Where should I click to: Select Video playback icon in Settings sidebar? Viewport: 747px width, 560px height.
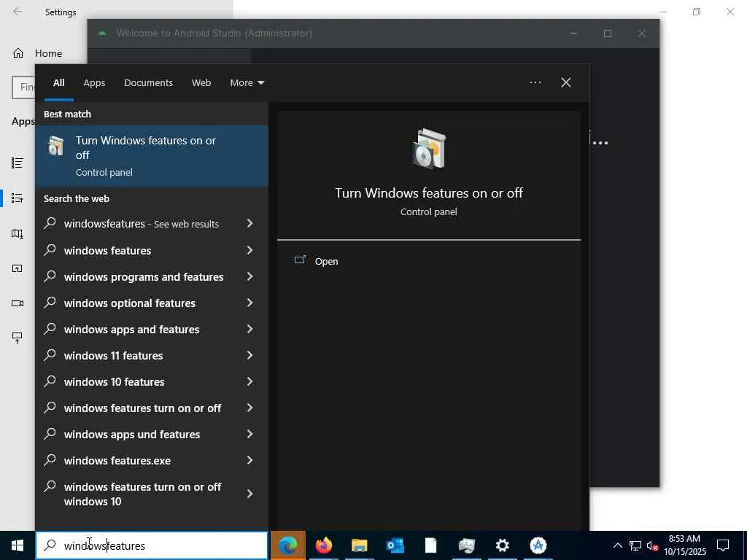[x=18, y=303]
